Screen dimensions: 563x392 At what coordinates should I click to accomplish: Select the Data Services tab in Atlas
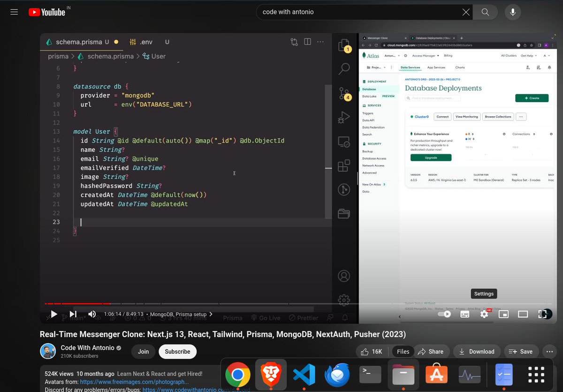tap(410, 68)
